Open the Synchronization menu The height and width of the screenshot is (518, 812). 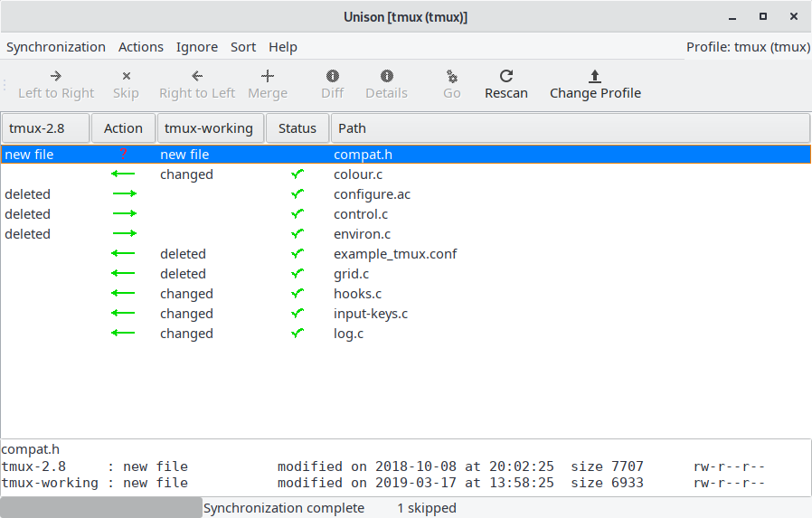(x=56, y=47)
